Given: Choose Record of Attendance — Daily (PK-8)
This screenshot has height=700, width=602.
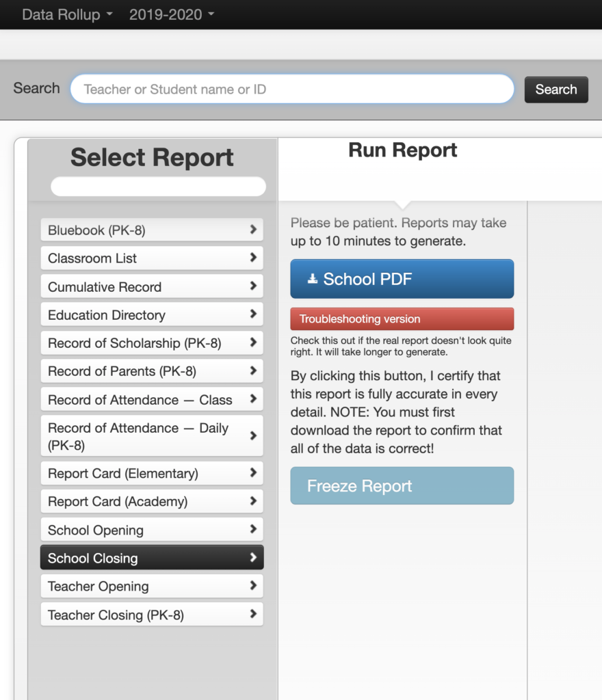Looking at the screenshot, I should click(x=152, y=436).
